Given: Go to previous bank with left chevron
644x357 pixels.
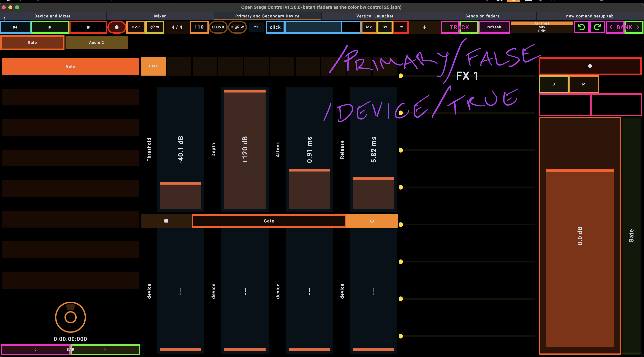Looking at the screenshot, I should click(611, 27).
